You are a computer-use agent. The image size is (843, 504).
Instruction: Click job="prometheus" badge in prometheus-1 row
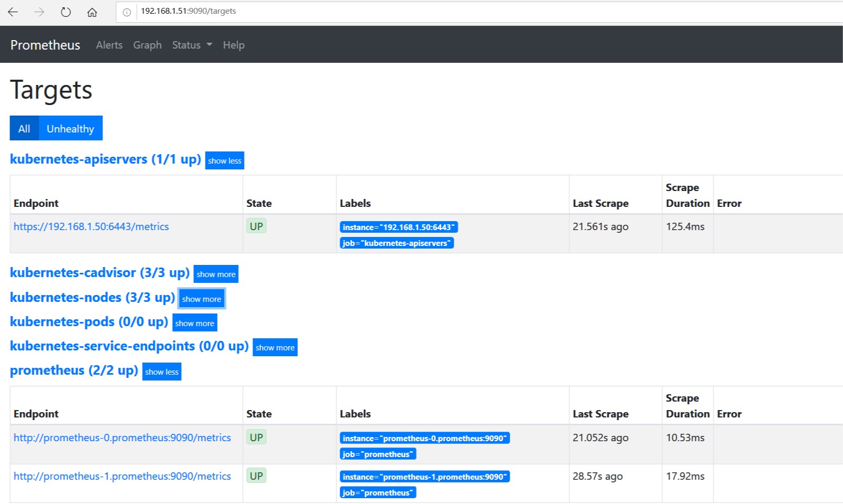(378, 492)
